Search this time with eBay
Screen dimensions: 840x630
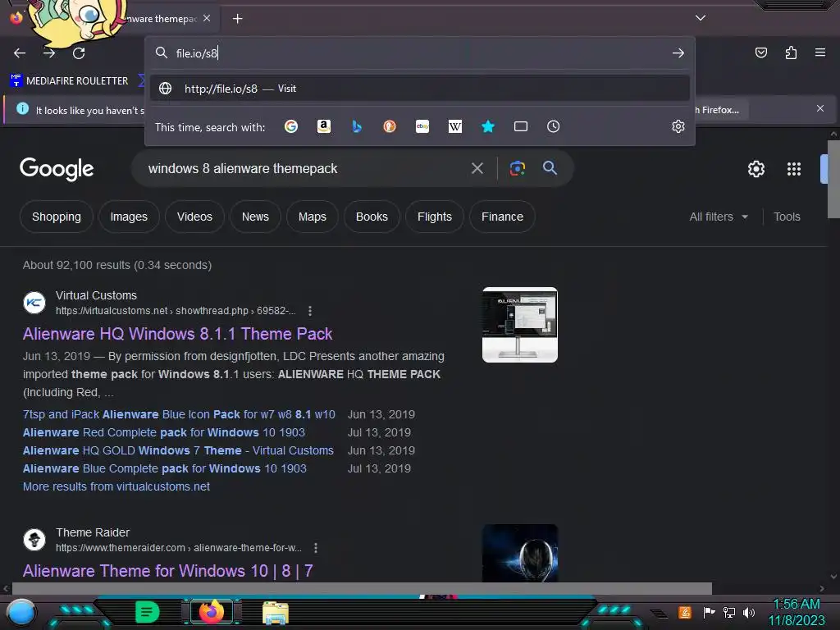[422, 126]
